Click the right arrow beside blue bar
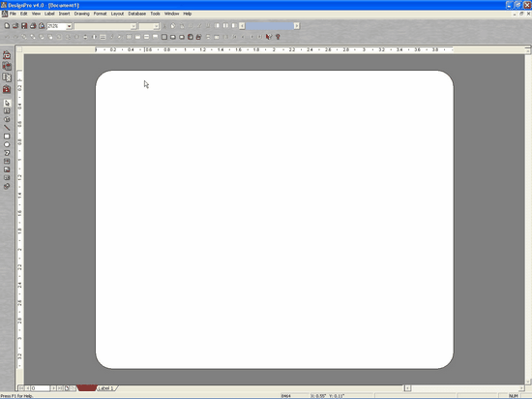This screenshot has height=399, width=532. coord(297,26)
